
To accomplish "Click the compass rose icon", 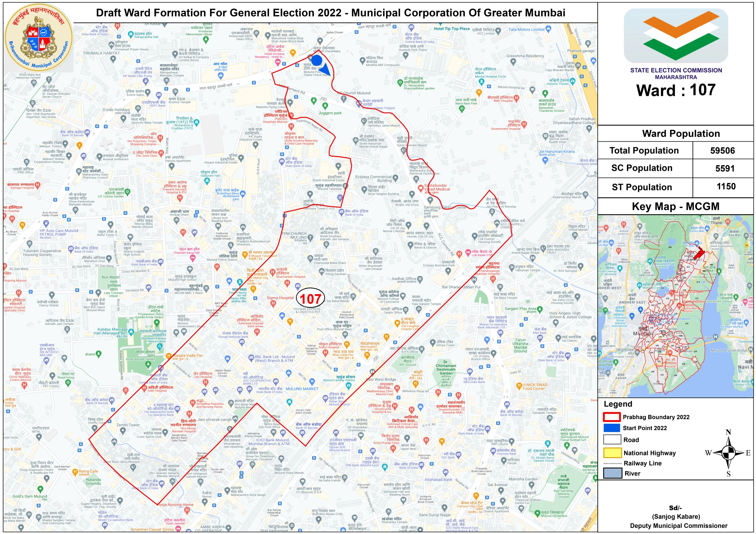I will (729, 453).
